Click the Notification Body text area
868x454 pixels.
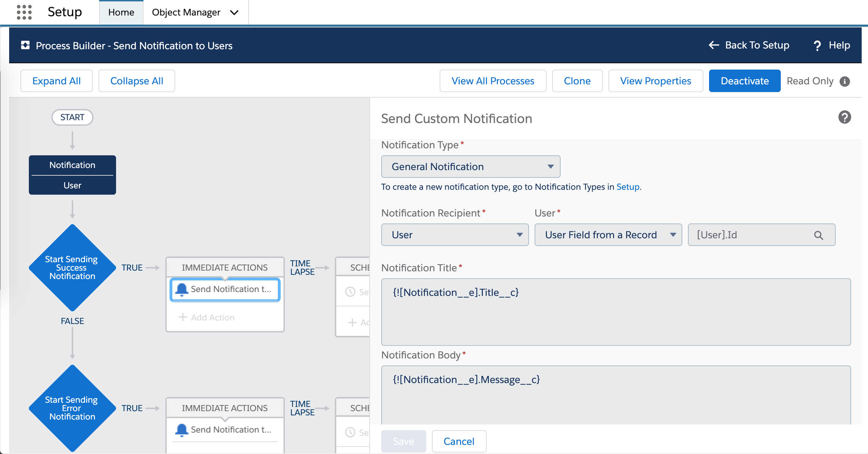tap(616, 395)
